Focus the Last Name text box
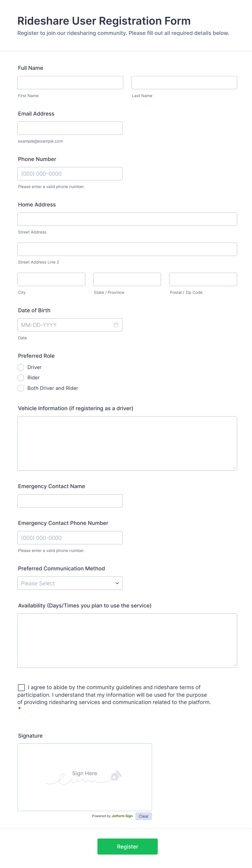 (184, 83)
